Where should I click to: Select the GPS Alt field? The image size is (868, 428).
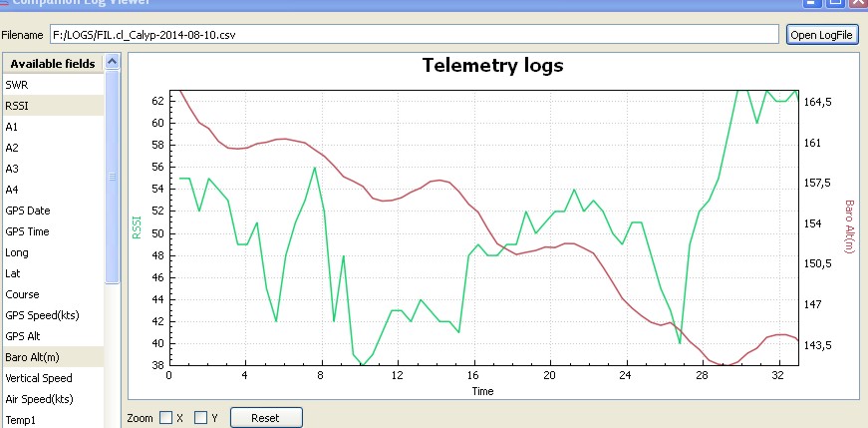click(x=52, y=336)
